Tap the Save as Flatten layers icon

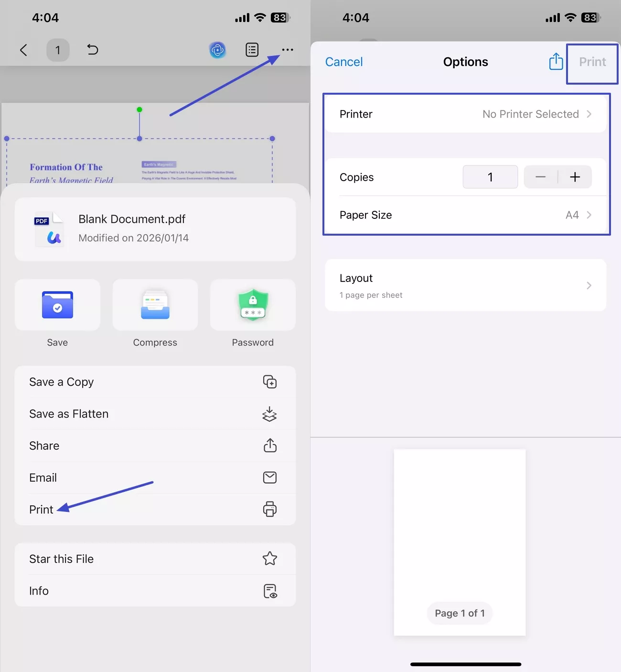tap(270, 414)
